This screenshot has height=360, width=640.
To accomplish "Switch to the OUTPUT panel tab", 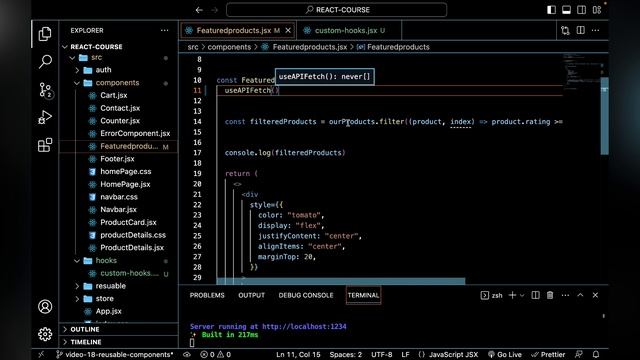I will (x=251, y=295).
